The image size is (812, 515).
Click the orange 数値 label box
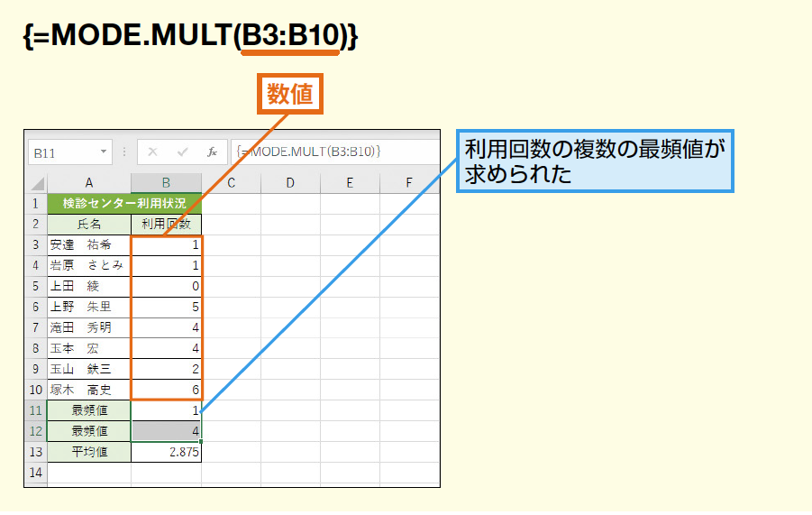point(289,94)
